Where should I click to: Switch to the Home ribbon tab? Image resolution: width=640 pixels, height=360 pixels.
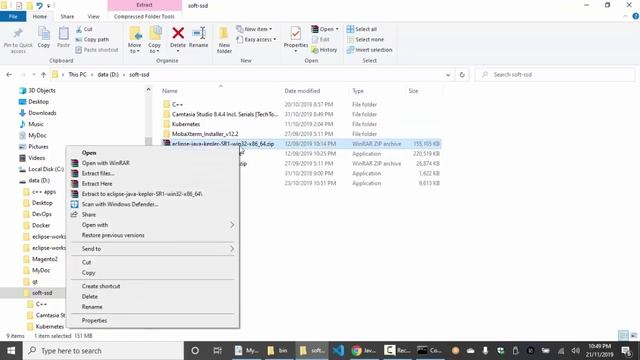tap(40, 16)
